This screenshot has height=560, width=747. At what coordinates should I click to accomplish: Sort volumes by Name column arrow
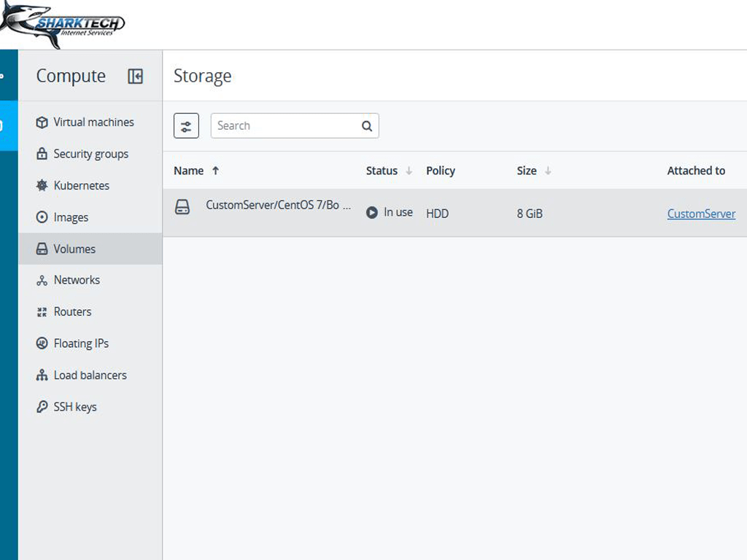pos(215,171)
